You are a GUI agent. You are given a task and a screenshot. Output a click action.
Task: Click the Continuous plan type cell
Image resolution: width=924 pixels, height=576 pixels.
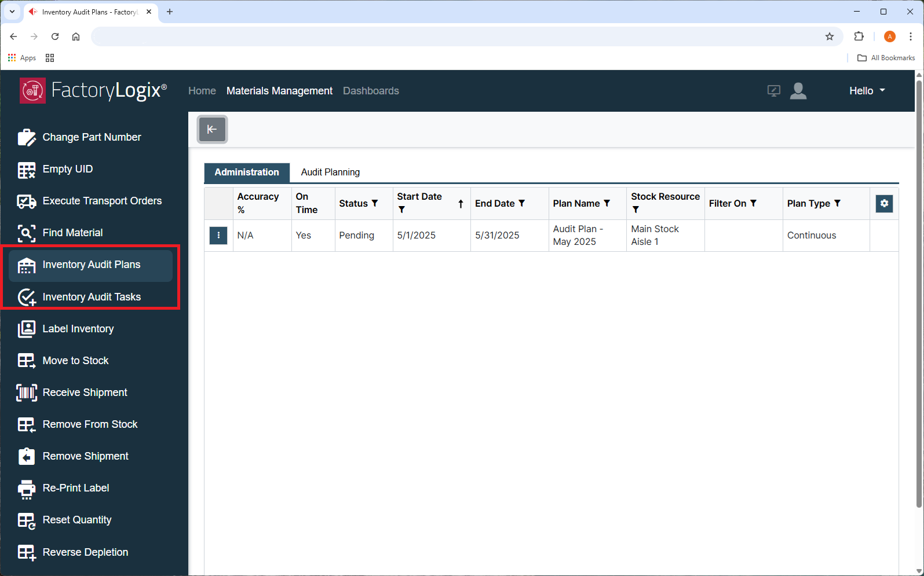(x=826, y=236)
